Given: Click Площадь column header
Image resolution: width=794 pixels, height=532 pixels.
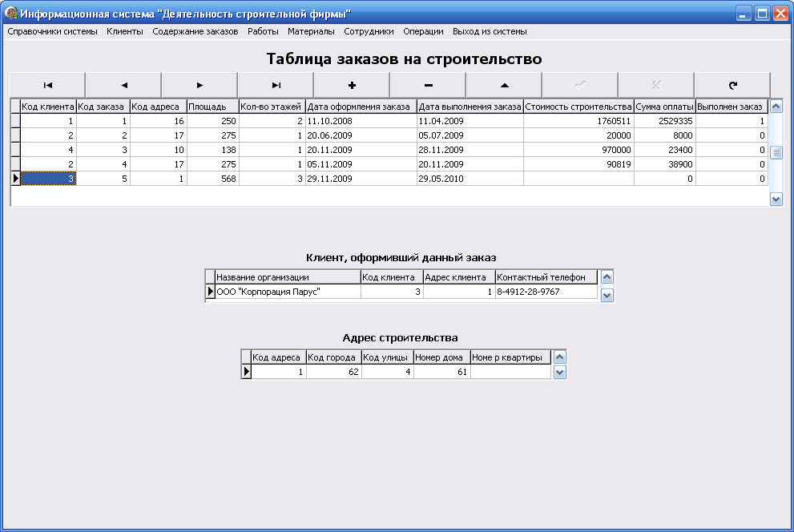Looking at the screenshot, I should [212, 107].
